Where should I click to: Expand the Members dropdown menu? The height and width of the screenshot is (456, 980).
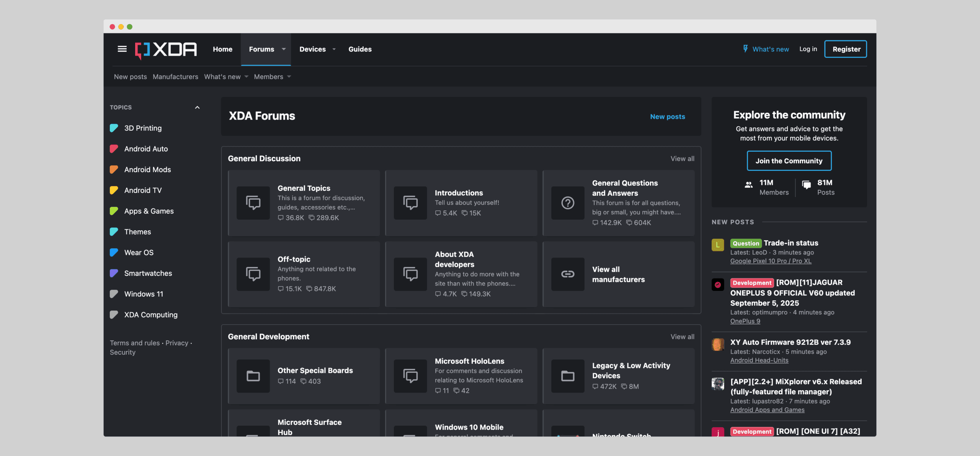click(272, 77)
